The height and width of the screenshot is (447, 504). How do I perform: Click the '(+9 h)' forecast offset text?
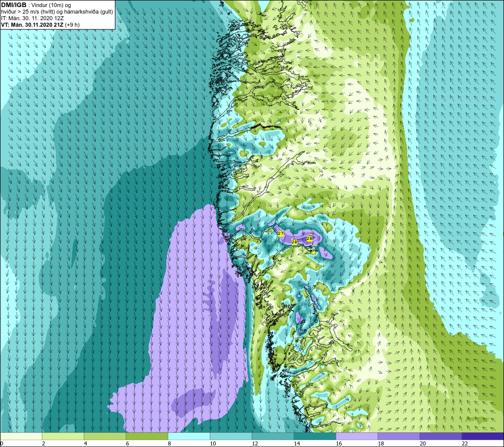coord(72,25)
